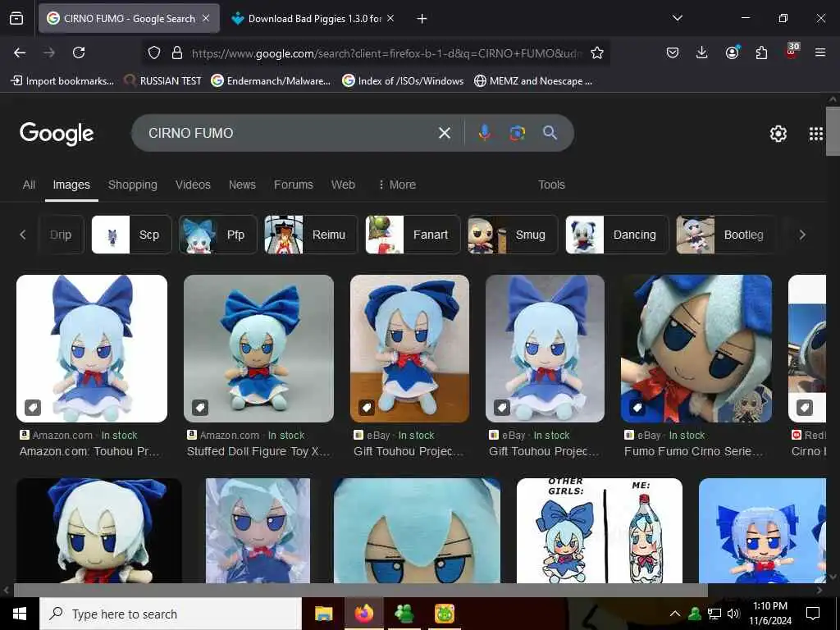Filter images by the Bootleg chip
Screen dimensions: 840x630
[x=726, y=235]
